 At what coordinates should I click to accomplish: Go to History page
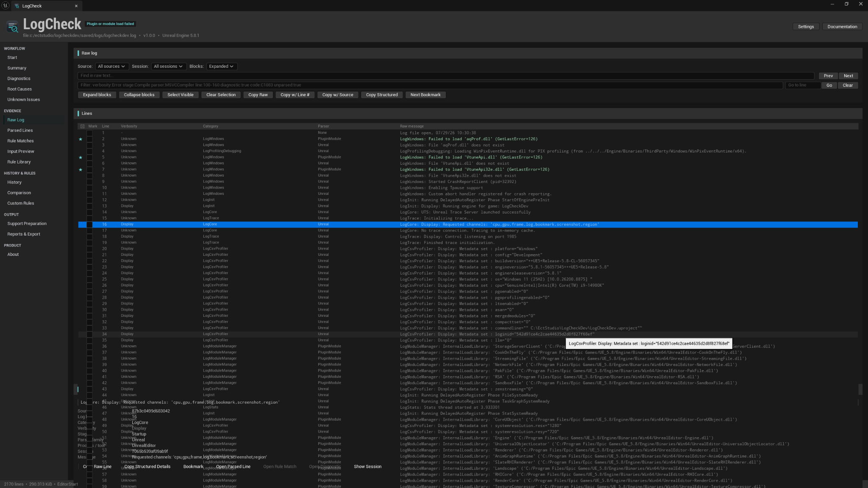(14, 182)
